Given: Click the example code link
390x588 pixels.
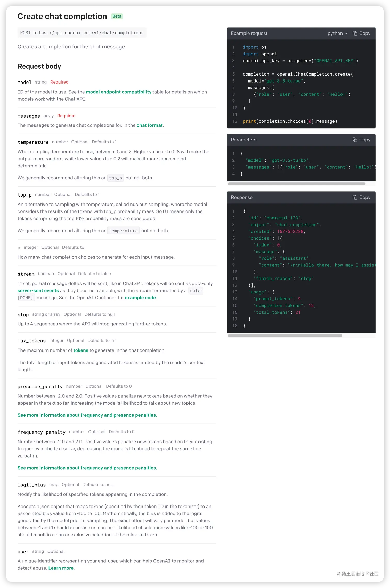Looking at the screenshot, I should click(140, 298).
